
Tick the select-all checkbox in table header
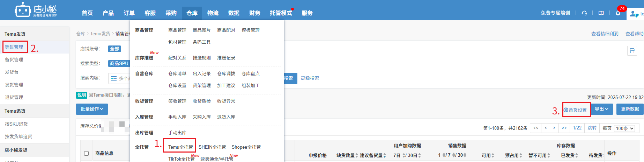(x=87, y=153)
